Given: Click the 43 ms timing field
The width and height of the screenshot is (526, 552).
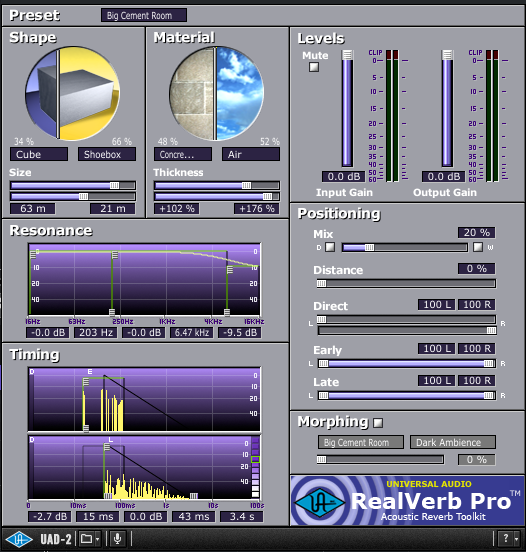Looking at the screenshot, I should tap(194, 517).
